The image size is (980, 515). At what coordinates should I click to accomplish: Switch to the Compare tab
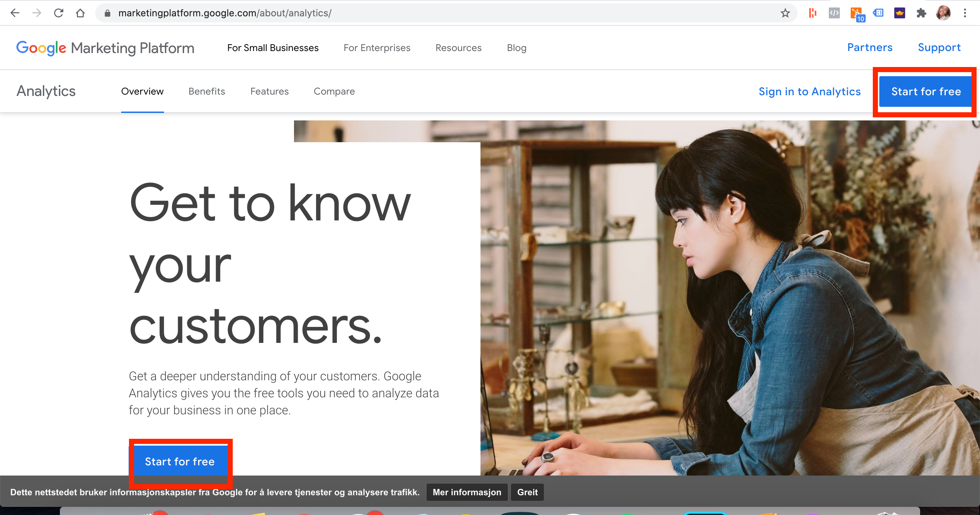334,91
